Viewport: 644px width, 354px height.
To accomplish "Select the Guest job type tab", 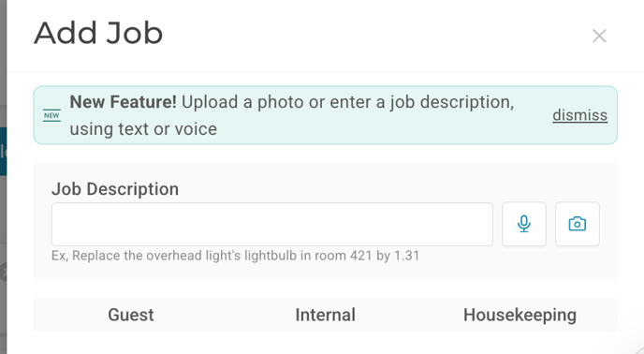I will (131, 315).
